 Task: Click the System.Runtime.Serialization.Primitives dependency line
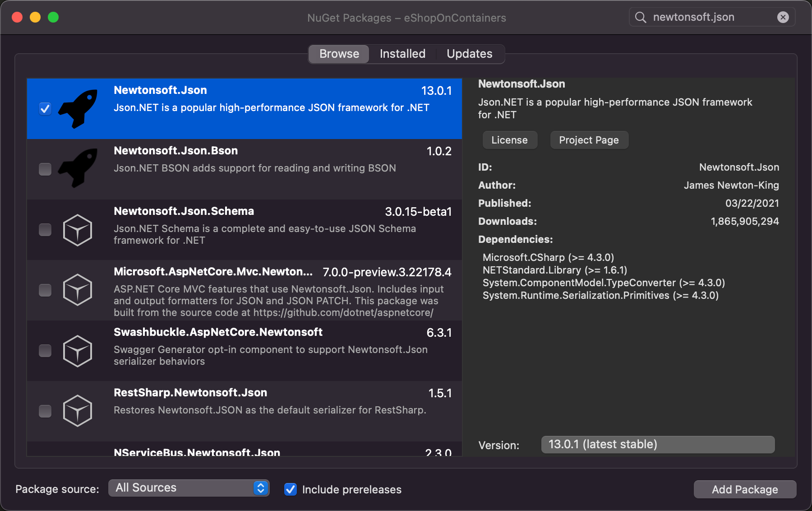600,295
